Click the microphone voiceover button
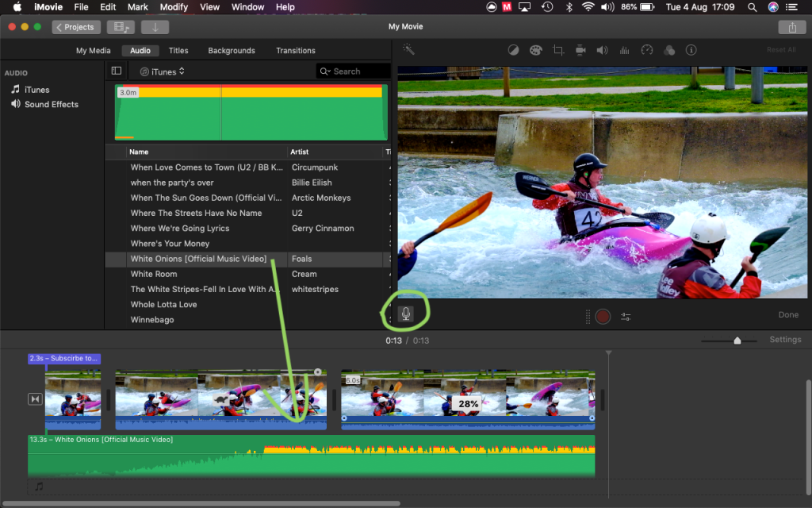 406,314
